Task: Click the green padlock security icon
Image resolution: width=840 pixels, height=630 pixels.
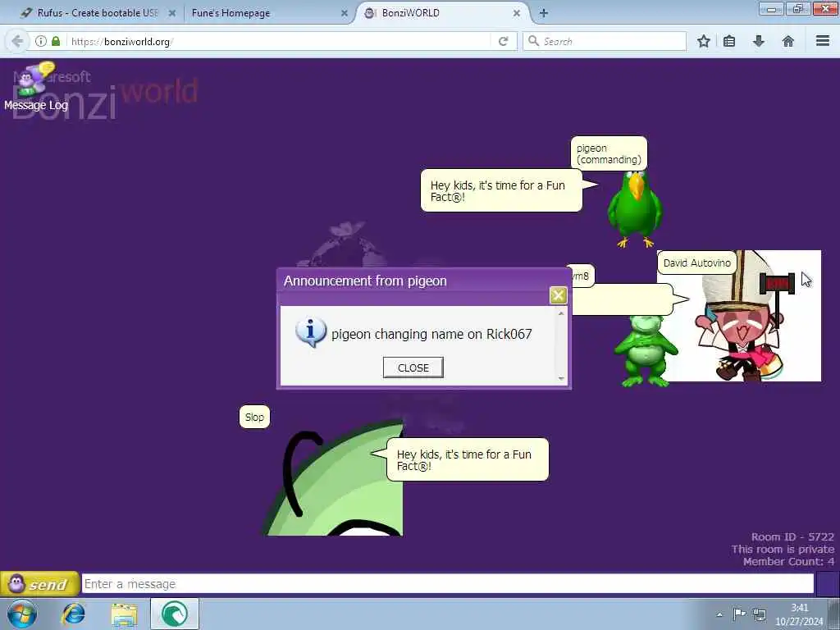Action: click(56, 41)
